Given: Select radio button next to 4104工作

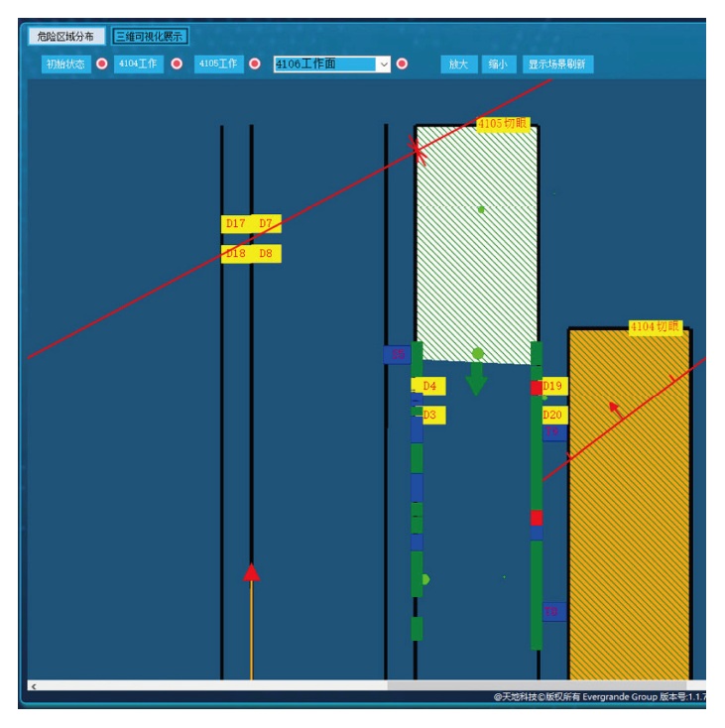Looking at the screenshot, I should pyautogui.click(x=178, y=64).
